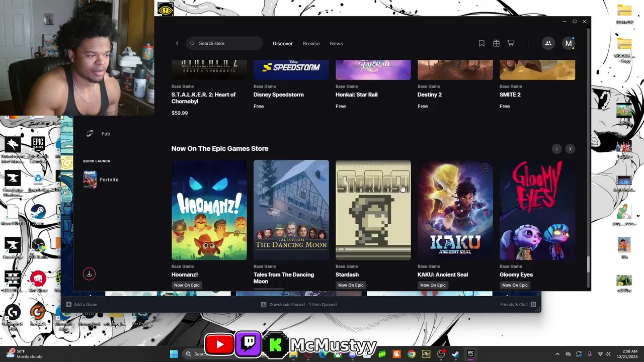Image resolution: width=644 pixels, height=362 pixels.
Task: Switch to the Browse tab
Action: pos(311,43)
